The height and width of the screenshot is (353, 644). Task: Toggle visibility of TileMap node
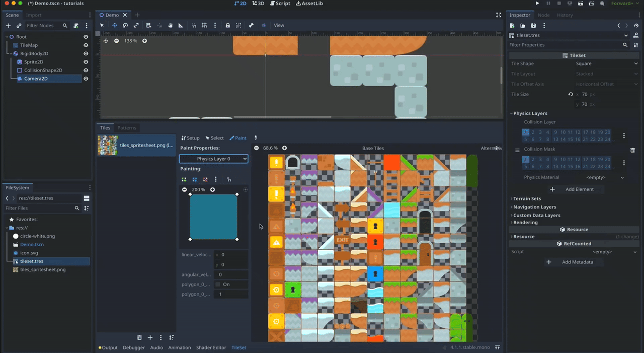pyautogui.click(x=86, y=45)
